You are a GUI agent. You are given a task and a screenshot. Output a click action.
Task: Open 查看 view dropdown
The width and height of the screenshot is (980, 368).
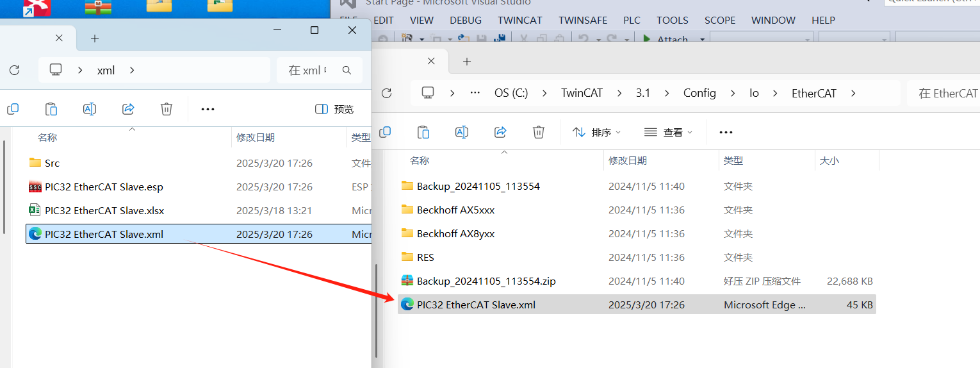[x=669, y=132]
